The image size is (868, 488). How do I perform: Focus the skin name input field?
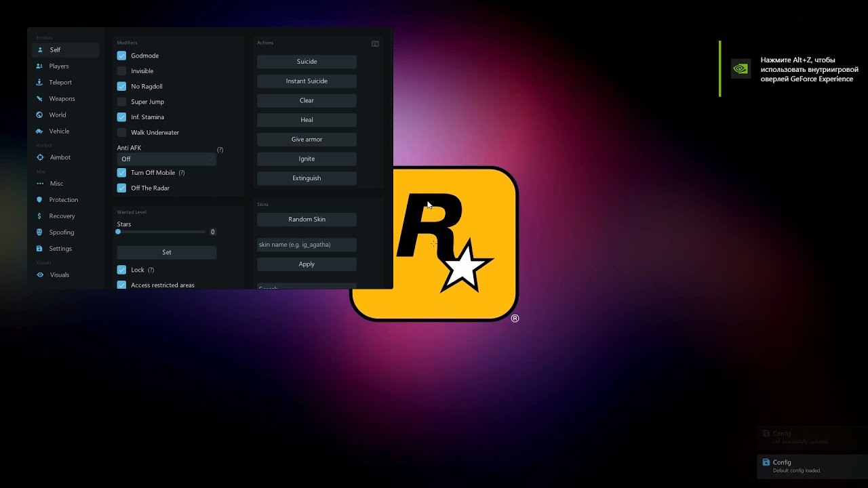(x=307, y=245)
